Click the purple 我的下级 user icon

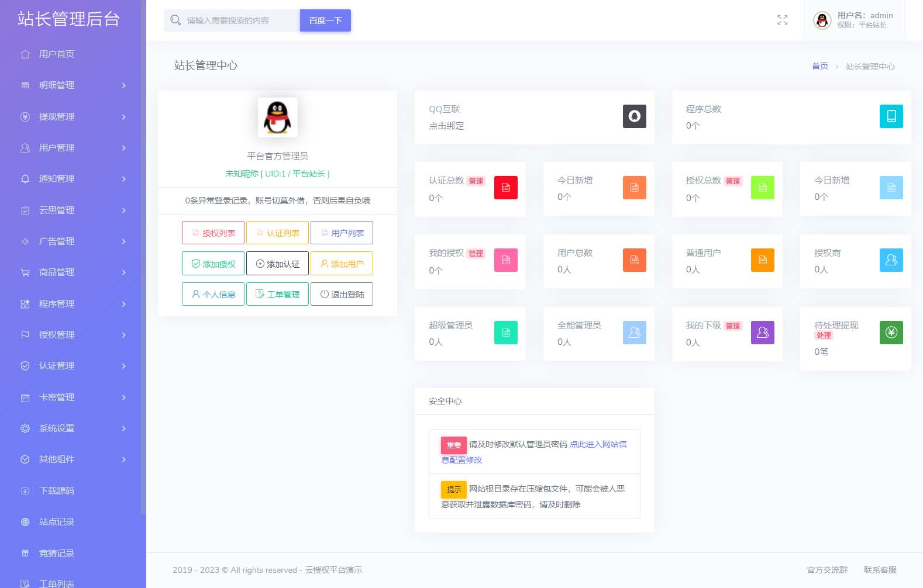pyautogui.click(x=762, y=333)
